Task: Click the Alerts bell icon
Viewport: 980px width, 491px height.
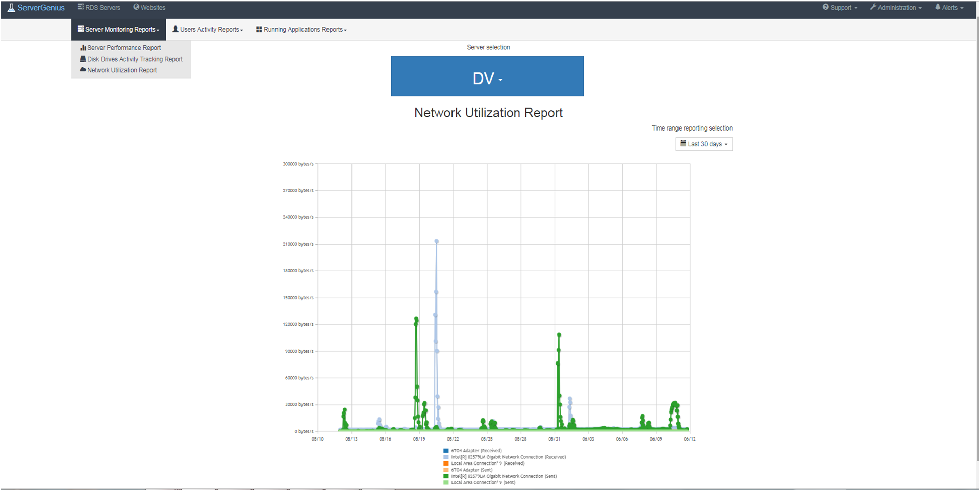Action: 938,7
